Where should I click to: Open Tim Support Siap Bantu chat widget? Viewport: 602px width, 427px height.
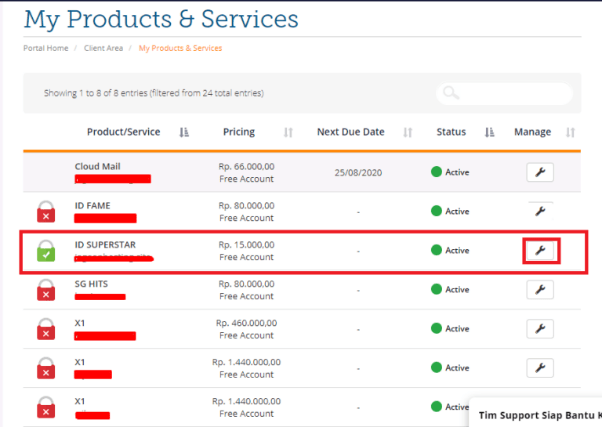[536, 413]
